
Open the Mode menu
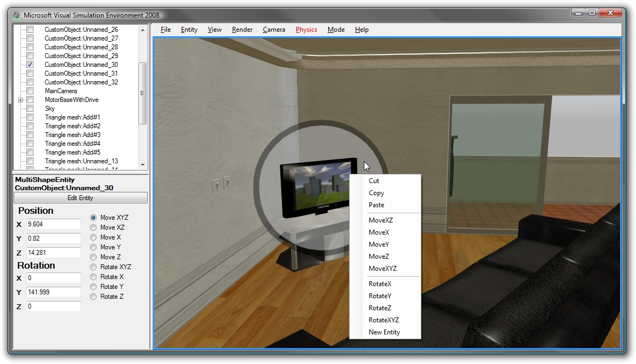click(x=336, y=30)
